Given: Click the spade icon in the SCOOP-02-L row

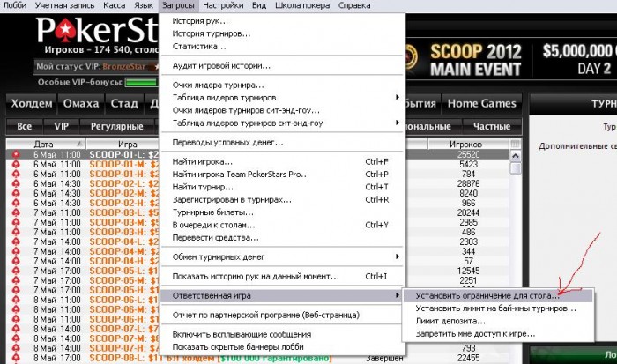Looking at the screenshot, I should (16, 184).
